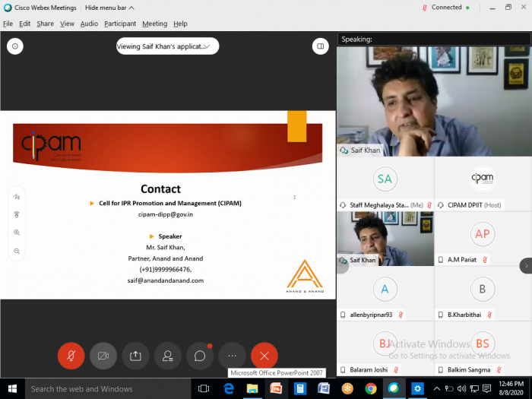Open Task View on the taskbar

[x=204, y=389]
